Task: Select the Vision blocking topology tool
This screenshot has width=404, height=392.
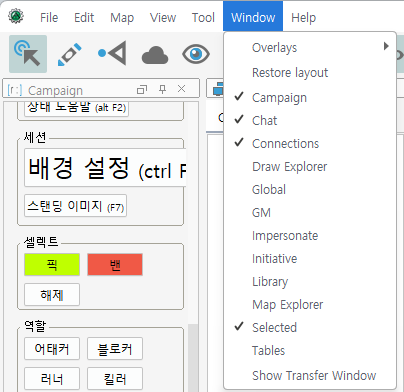Action: pos(112,53)
